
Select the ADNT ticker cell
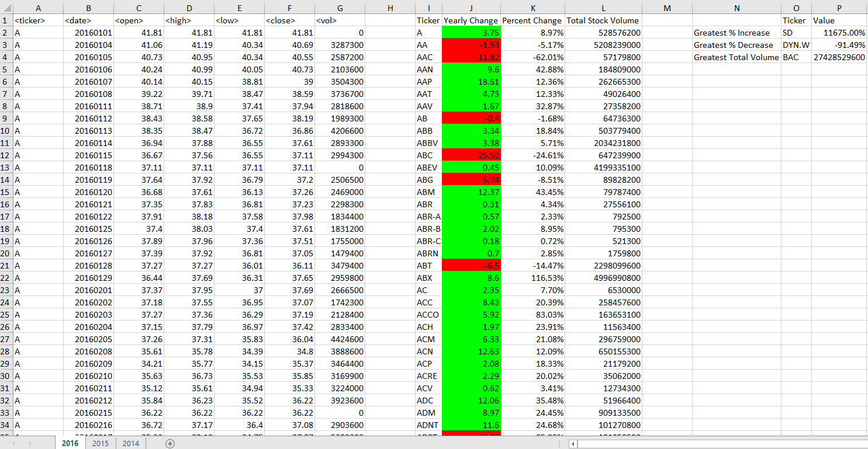pyautogui.click(x=428, y=425)
